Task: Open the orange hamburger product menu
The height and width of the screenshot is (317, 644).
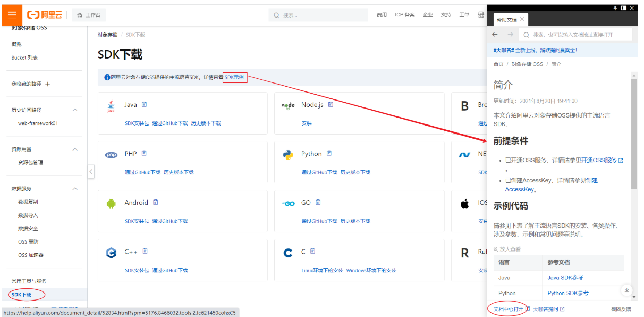Action: (x=12, y=14)
